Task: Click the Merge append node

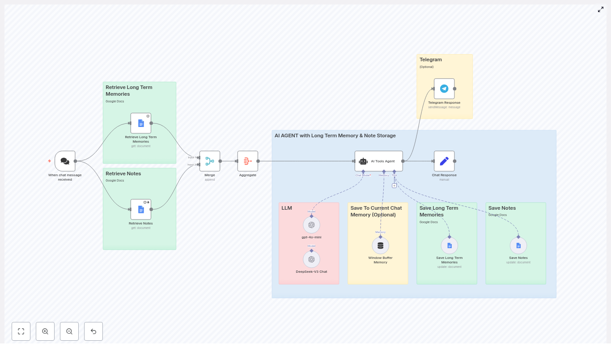Action: tap(210, 161)
